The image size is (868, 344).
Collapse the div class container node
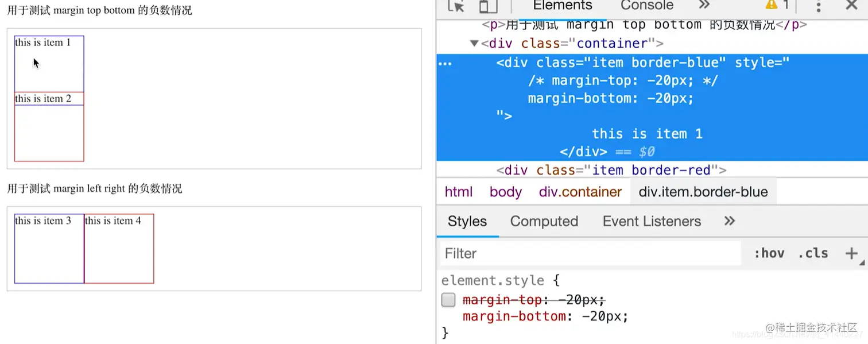[474, 44]
